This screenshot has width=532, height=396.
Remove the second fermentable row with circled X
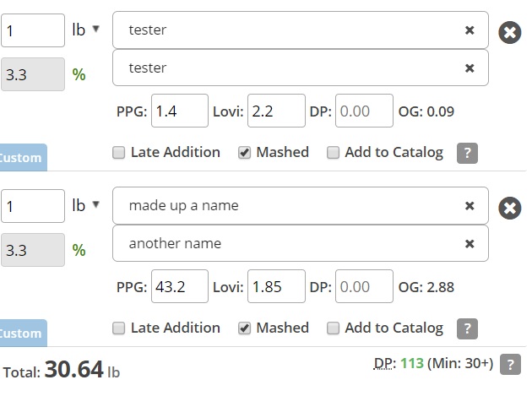pyautogui.click(x=509, y=208)
